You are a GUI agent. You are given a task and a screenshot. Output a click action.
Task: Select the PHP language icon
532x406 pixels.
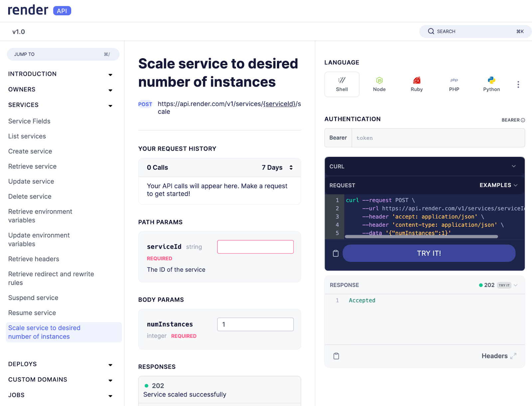pos(454,84)
